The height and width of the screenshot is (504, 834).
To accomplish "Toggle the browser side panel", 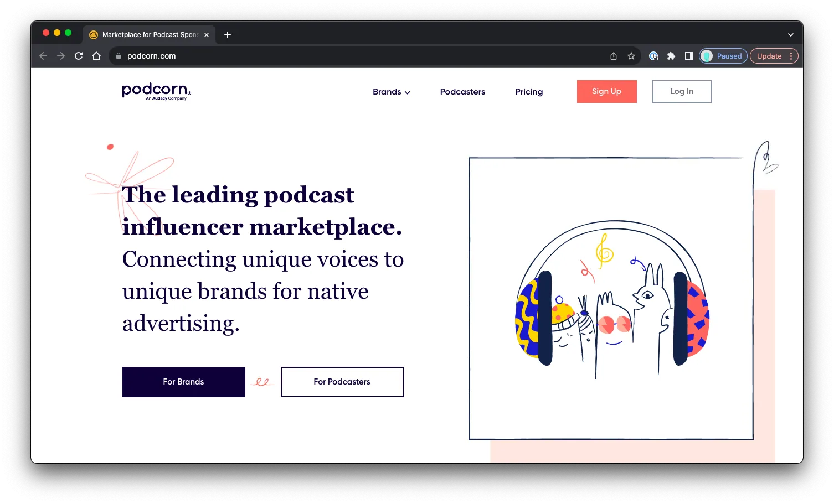I will tap(689, 56).
